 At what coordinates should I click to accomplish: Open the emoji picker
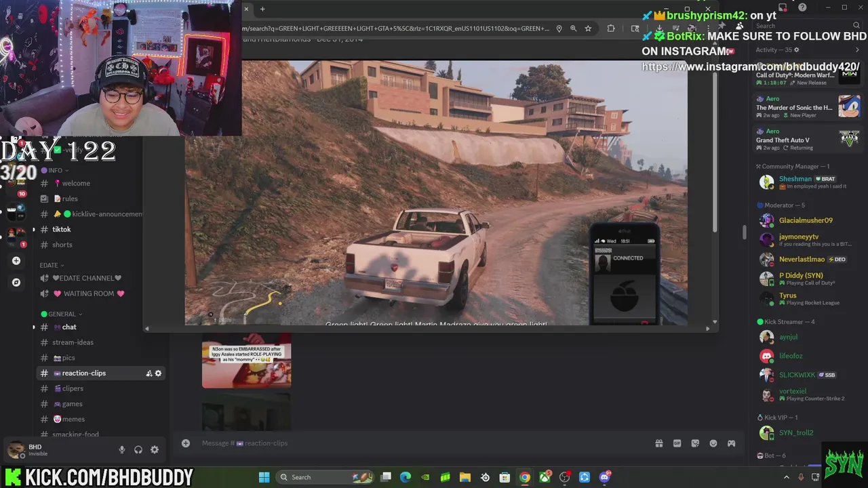[x=713, y=443]
